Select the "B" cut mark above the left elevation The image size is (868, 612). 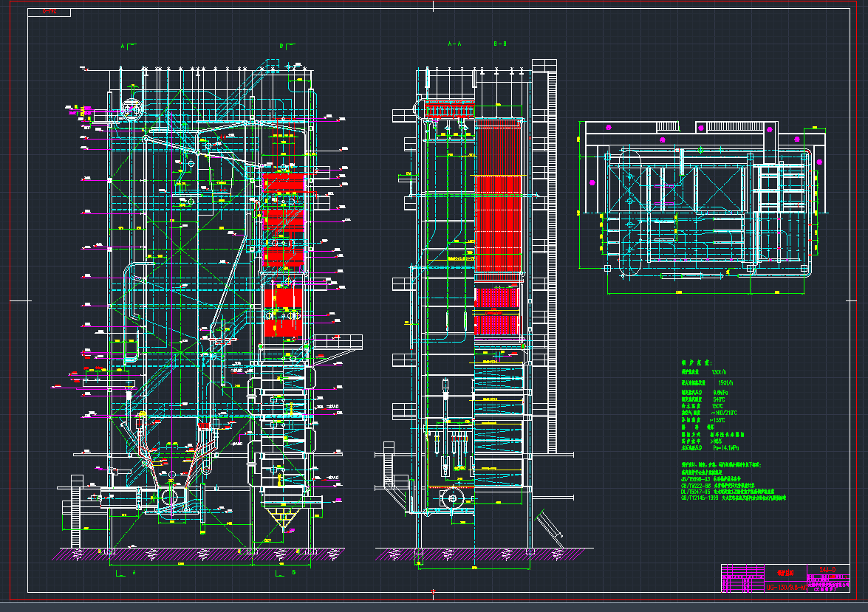[x=281, y=47]
